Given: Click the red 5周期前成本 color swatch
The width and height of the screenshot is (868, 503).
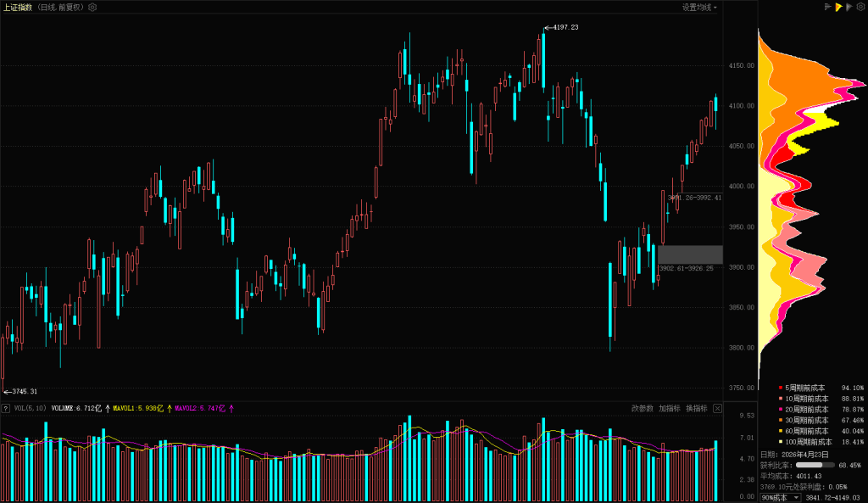Looking at the screenshot, I should (781, 388).
